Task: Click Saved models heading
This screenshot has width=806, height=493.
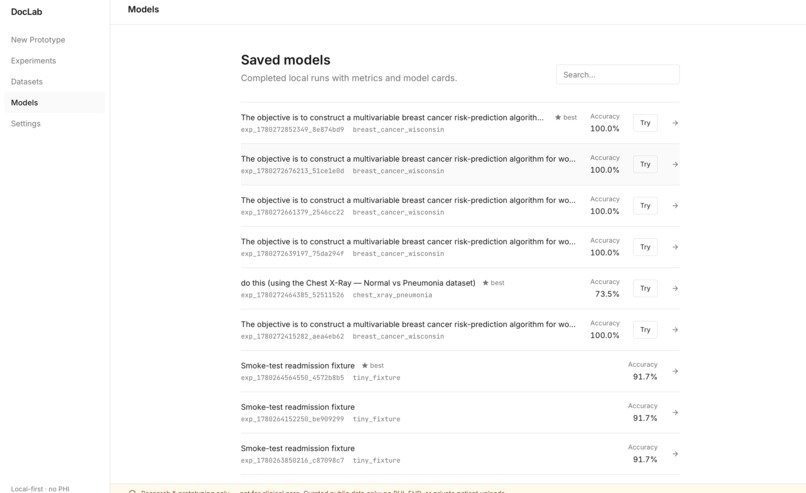Action: [285, 60]
